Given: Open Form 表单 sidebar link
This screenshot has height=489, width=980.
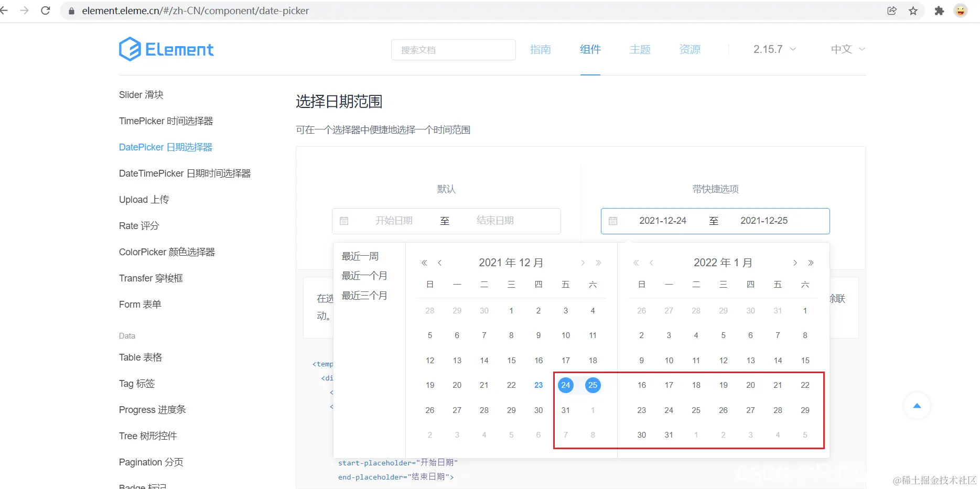Looking at the screenshot, I should pyautogui.click(x=140, y=305).
